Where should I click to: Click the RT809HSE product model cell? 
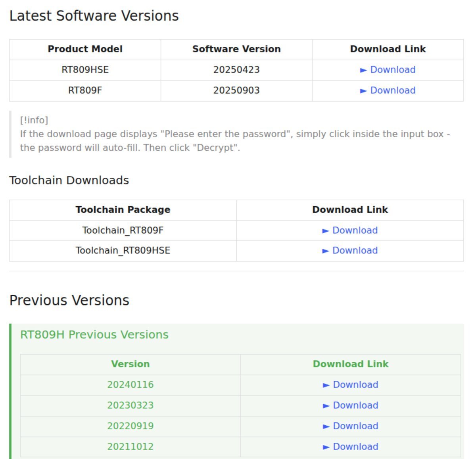coord(85,70)
